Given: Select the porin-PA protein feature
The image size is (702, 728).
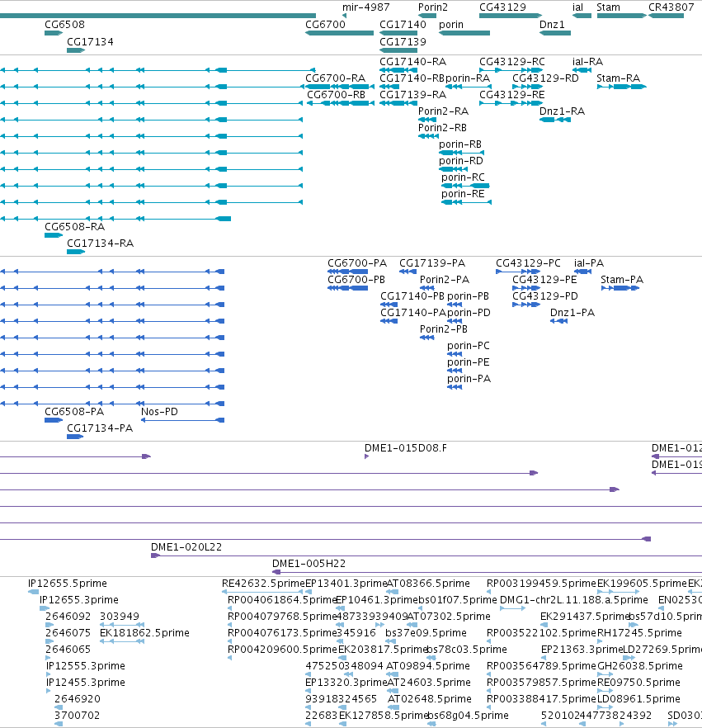Looking at the screenshot, I should 469,379.
